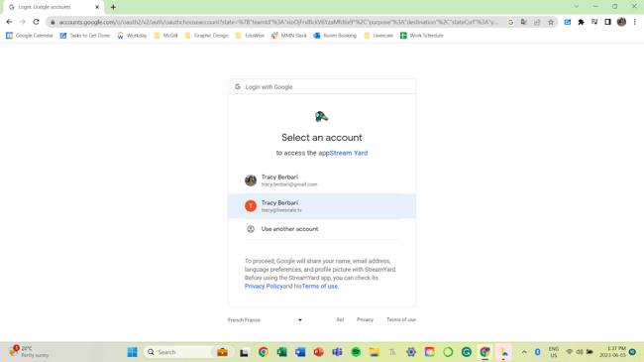644x362 pixels.
Task: Click the share page icon
Action: (x=537, y=22)
